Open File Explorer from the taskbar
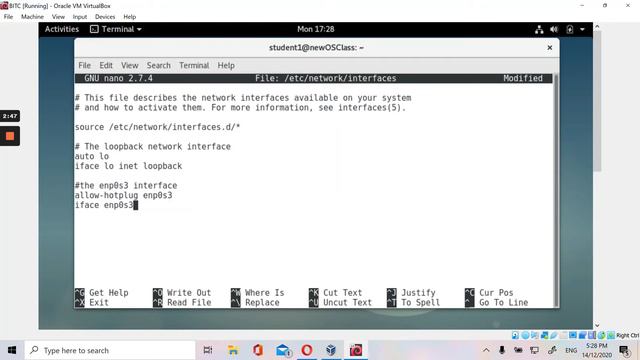Image resolution: width=640 pixels, height=360 pixels. [x=233, y=350]
